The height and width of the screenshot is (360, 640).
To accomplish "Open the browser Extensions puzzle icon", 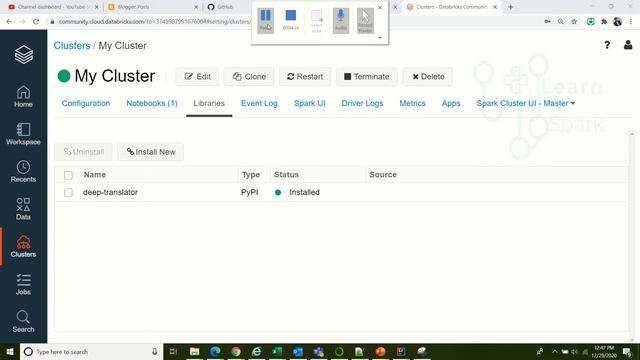I will (604, 22).
